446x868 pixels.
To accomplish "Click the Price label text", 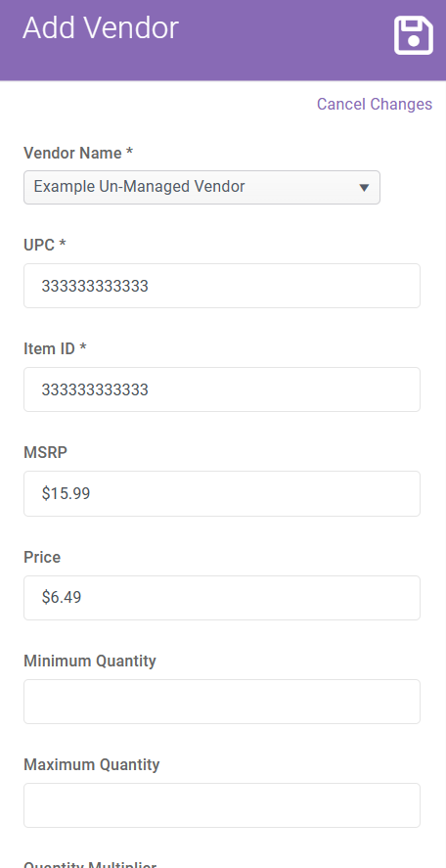I will tap(42, 557).
